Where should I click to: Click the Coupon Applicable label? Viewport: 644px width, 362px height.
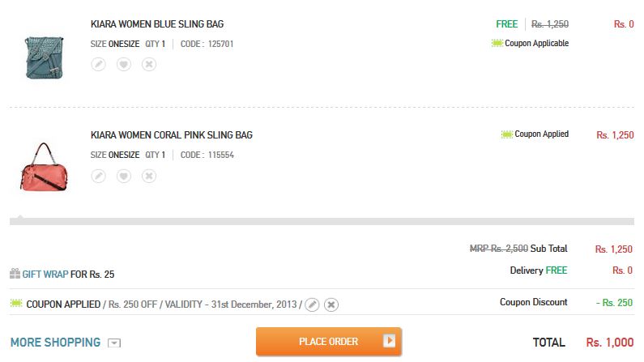pos(536,43)
